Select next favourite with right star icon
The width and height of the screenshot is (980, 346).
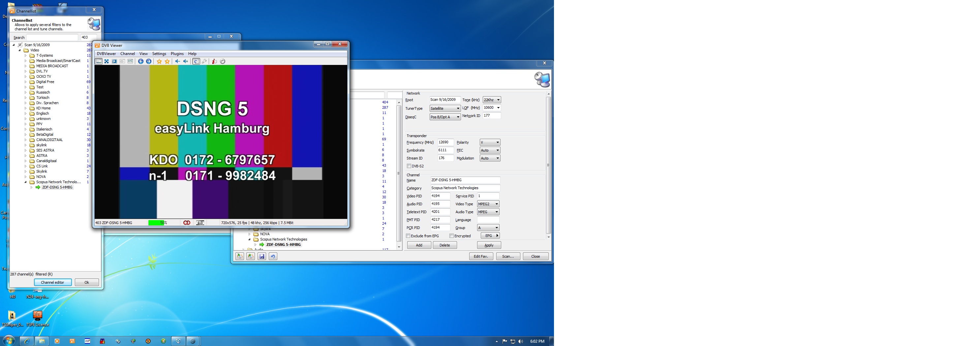pyautogui.click(x=167, y=61)
